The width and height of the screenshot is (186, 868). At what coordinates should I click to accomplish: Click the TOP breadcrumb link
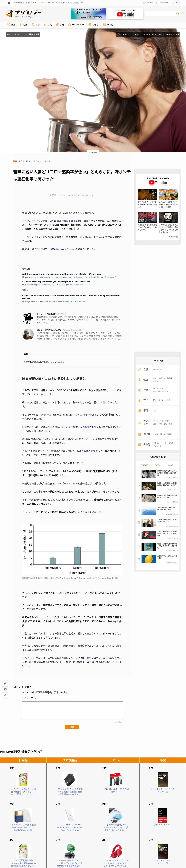click(x=9, y=34)
